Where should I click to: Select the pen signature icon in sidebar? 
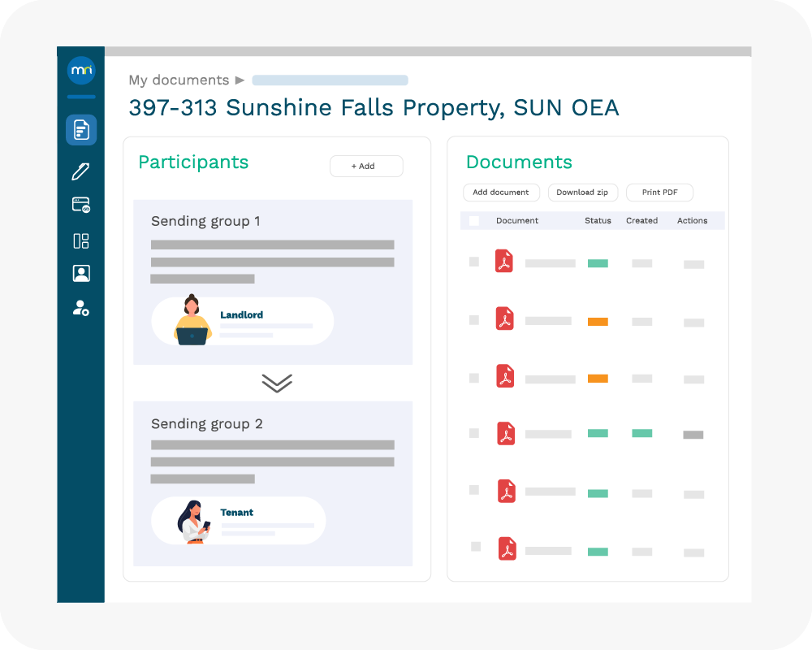80,171
